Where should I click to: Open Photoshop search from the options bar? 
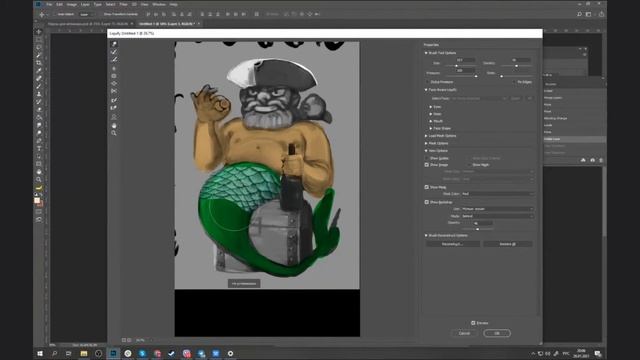point(579,14)
